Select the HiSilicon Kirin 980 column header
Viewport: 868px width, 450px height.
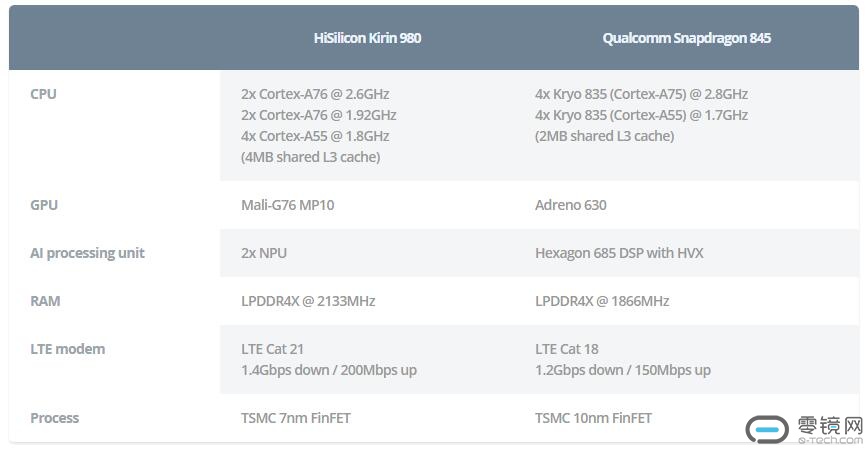coord(367,38)
